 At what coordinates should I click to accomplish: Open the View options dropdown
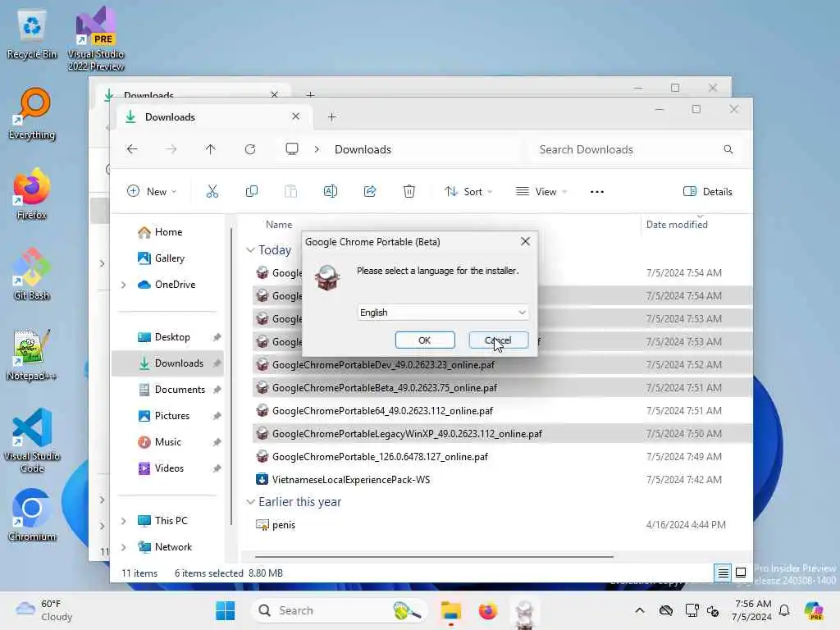point(541,191)
